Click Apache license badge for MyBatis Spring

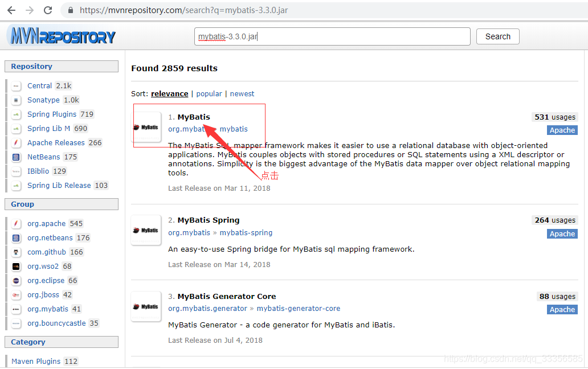562,234
